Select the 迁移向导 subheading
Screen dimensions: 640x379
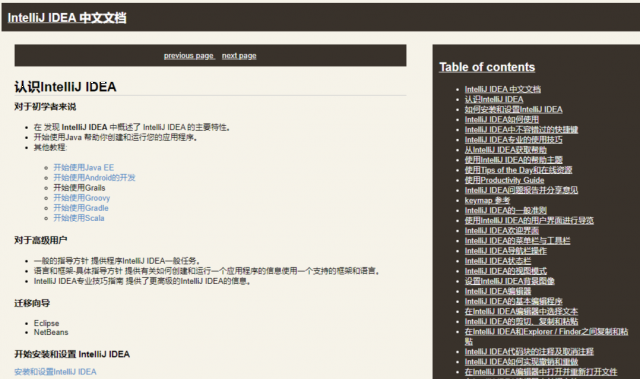(x=32, y=303)
